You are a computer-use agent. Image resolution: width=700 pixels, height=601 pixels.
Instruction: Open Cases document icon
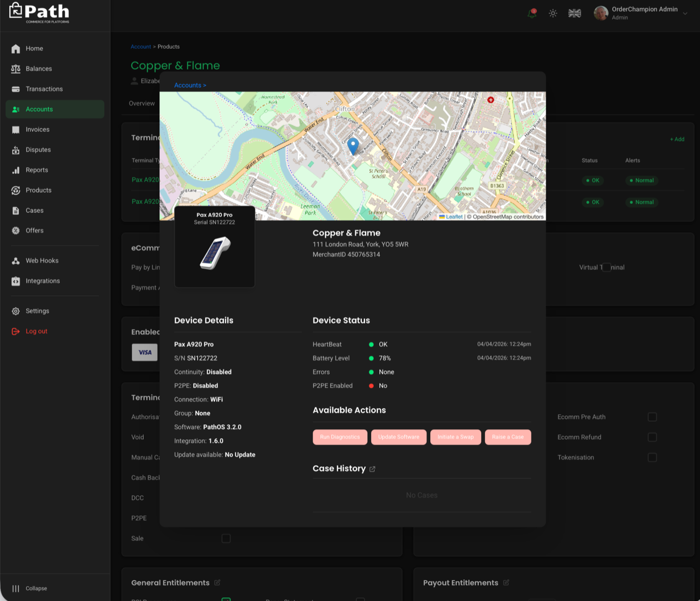click(16, 211)
